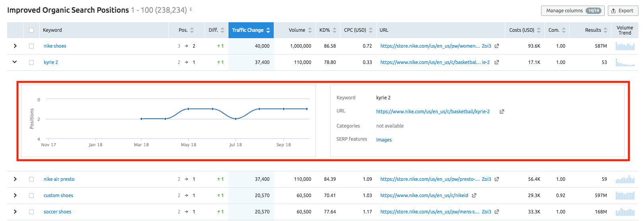Click the Jul 18 data point on the chart
644x221 pixels.
236,119
